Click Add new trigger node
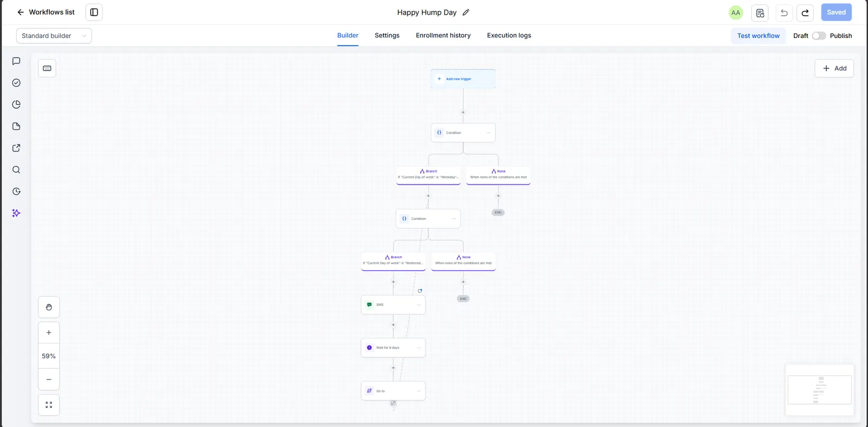This screenshot has height=427, width=868. 463,79
